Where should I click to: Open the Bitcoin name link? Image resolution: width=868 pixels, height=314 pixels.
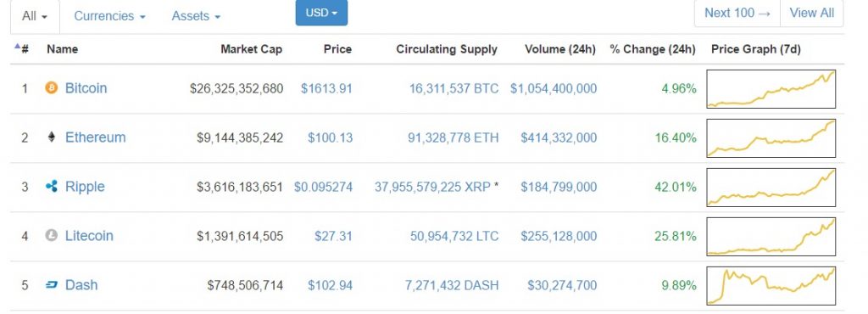point(86,88)
